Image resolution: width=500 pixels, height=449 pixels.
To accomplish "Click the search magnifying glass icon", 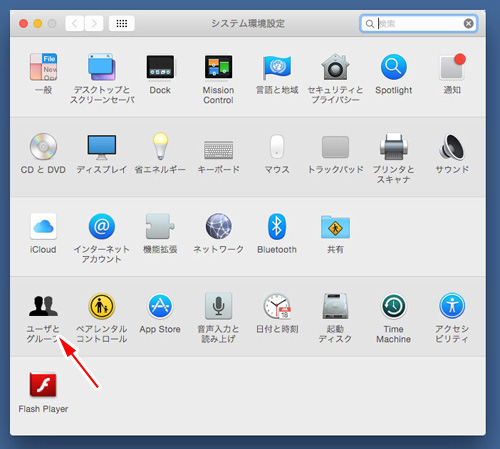I will coord(370,24).
